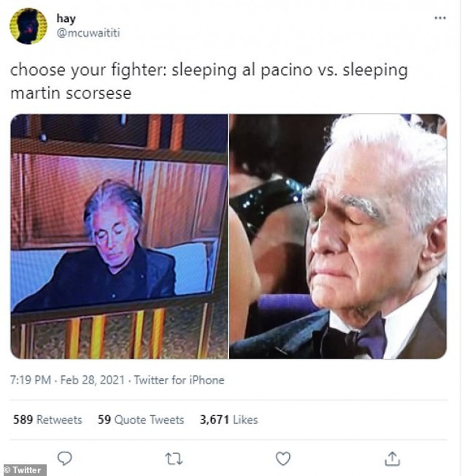Open the Twitter for iPhone source link
Screen dimensions: 462x476
[x=179, y=380]
